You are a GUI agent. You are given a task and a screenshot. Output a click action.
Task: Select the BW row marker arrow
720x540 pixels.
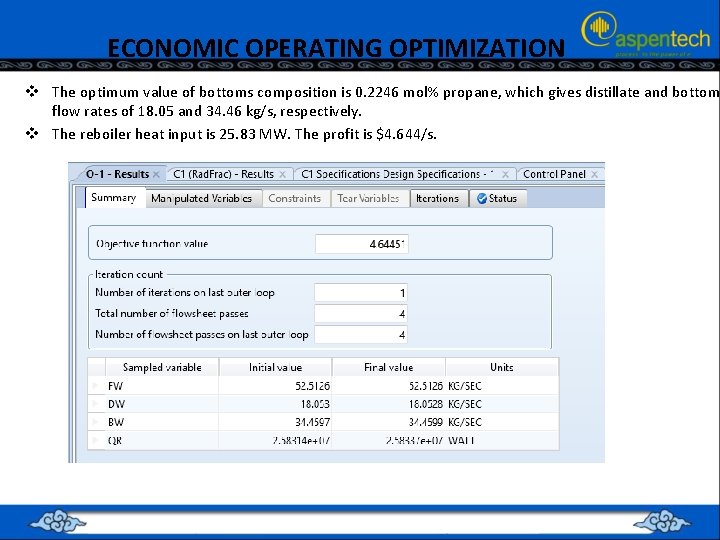(x=96, y=422)
